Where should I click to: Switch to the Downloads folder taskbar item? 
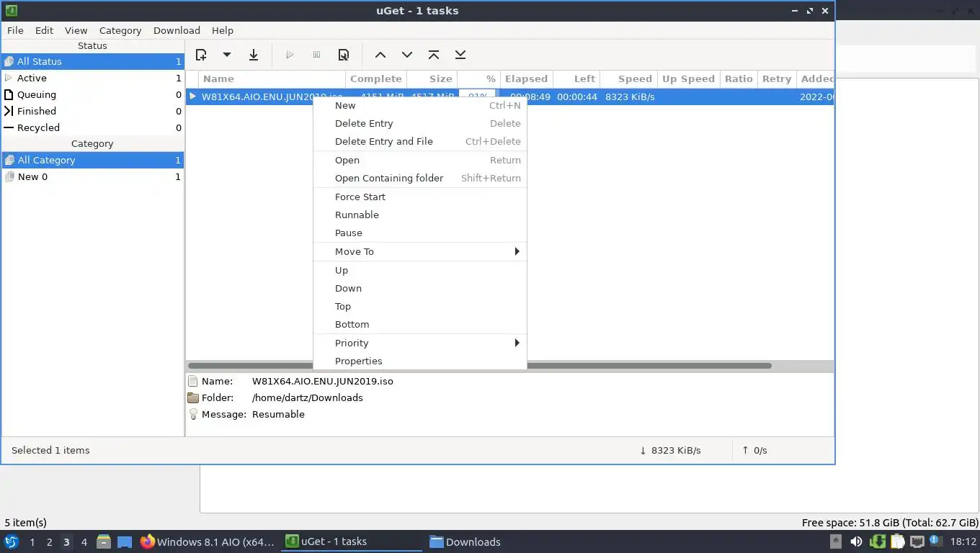(465, 541)
